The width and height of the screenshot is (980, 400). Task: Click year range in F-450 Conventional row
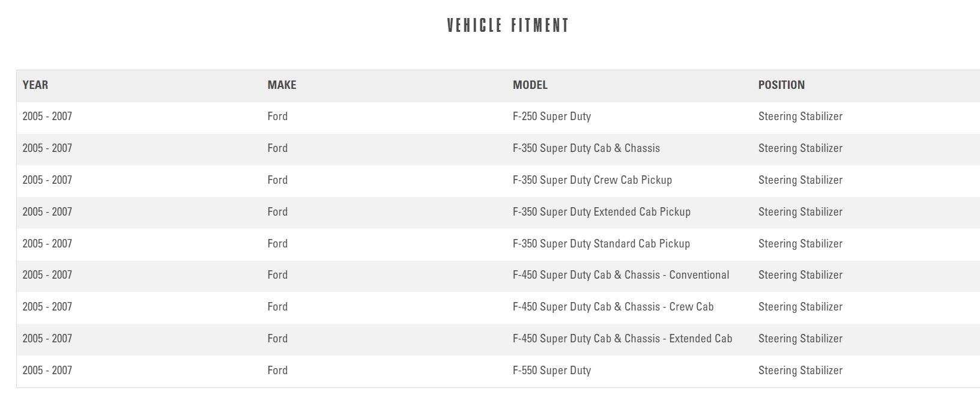click(47, 275)
